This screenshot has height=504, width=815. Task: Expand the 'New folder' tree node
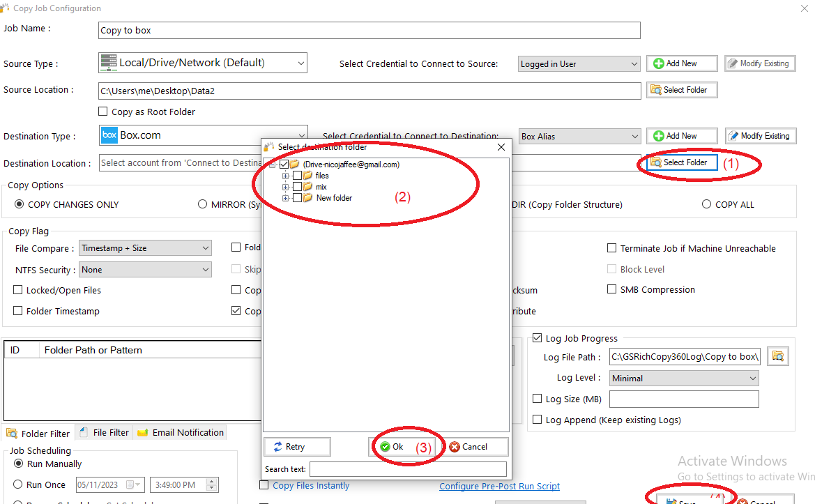pyautogui.click(x=285, y=198)
